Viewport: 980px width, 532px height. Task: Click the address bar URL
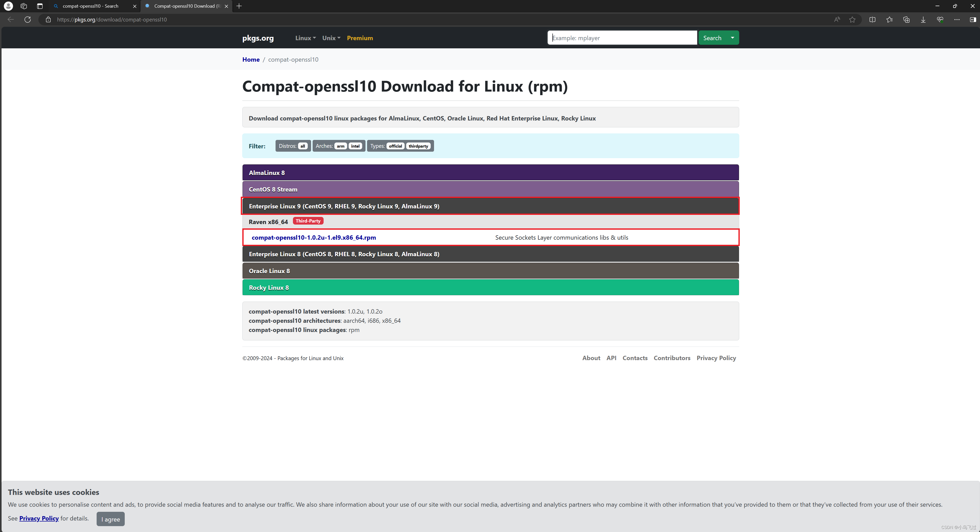tap(112, 19)
